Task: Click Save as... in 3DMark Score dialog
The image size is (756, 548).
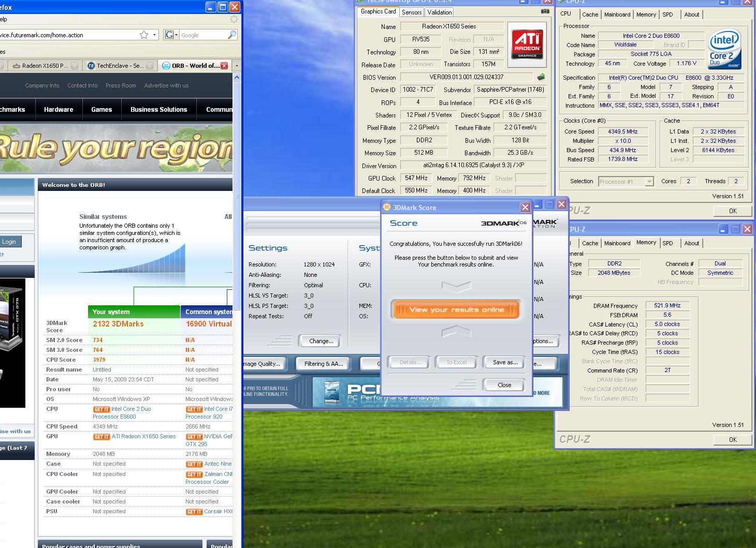Action: [505, 362]
